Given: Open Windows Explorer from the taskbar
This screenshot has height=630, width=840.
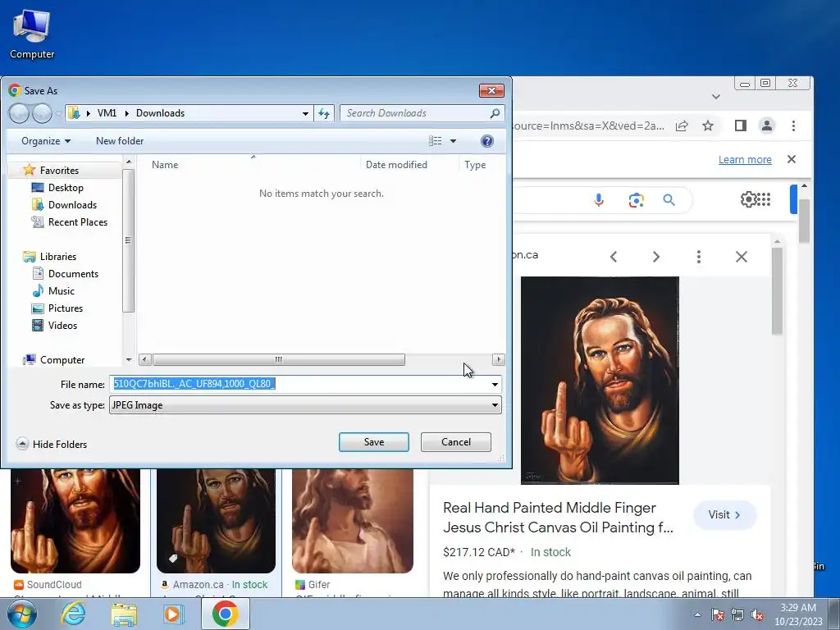Looking at the screenshot, I should 124,614.
